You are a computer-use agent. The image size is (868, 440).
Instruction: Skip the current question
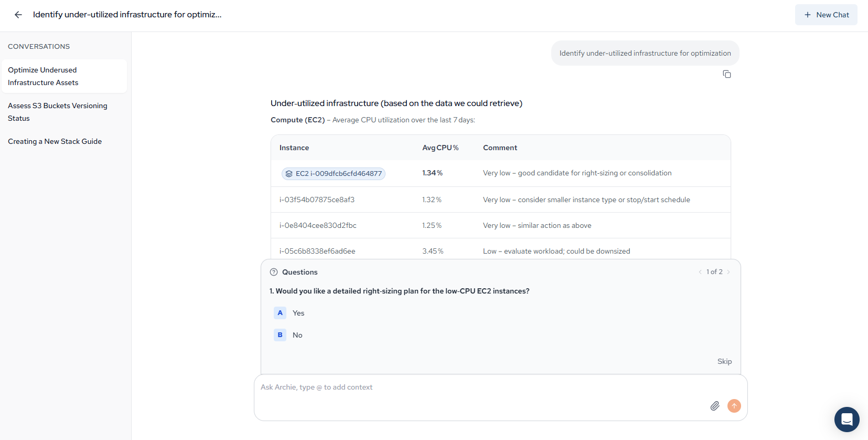coord(724,361)
